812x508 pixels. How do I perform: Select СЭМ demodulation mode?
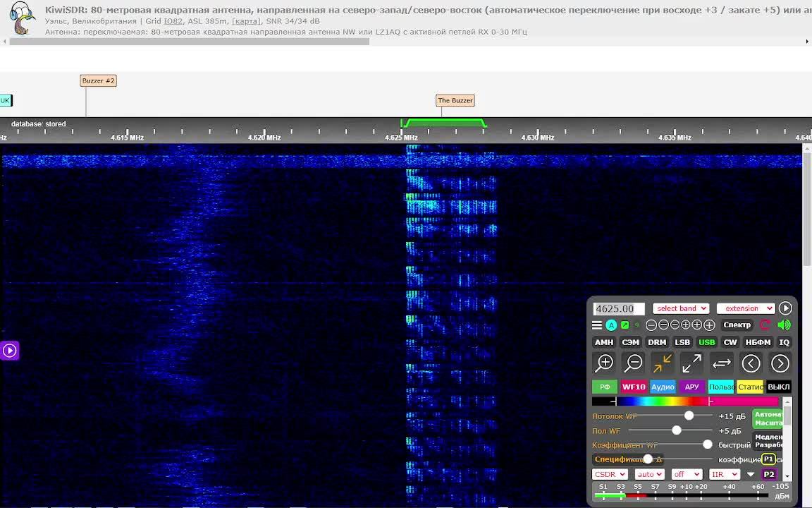[630, 342]
